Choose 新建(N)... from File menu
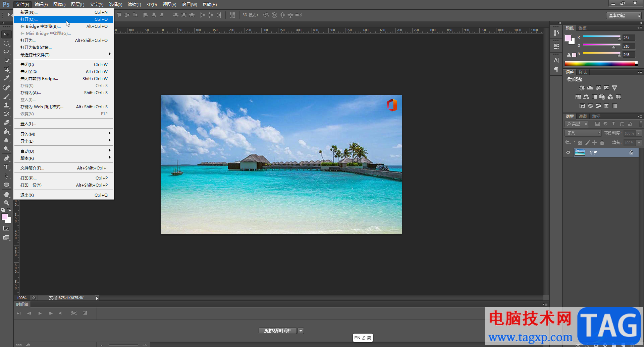Viewport: 644px width, 347px height. pyautogui.click(x=64, y=12)
